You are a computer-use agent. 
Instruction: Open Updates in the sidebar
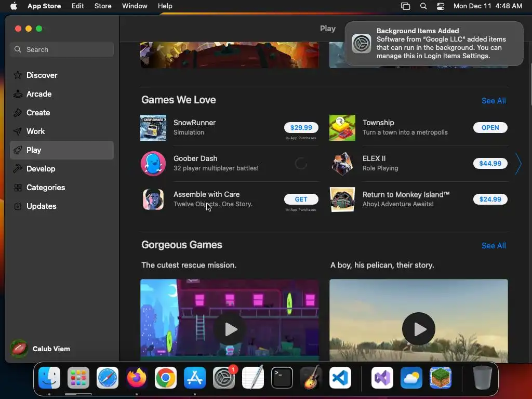point(62,206)
